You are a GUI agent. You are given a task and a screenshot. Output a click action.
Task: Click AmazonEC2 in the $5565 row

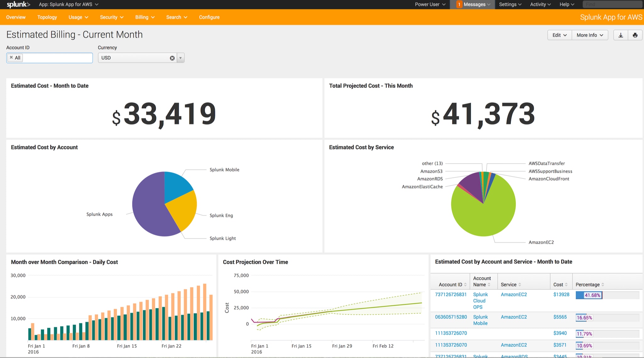click(514, 317)
